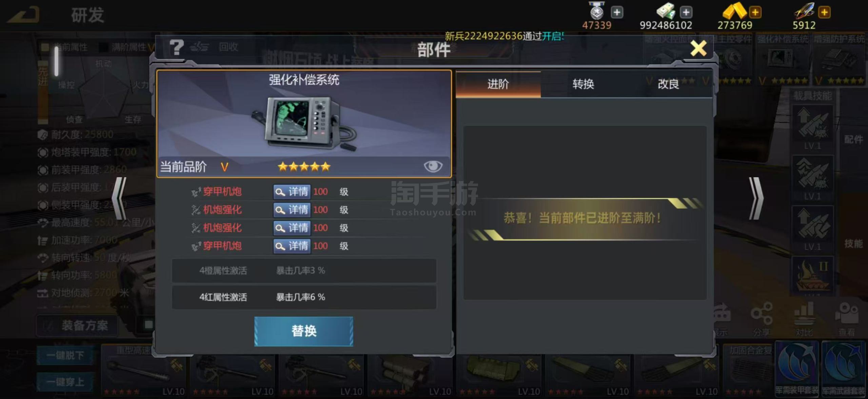The height and width of the screenshot is (399, 868).
Task: Click the 分享 share icon
Action: (762, 319)
